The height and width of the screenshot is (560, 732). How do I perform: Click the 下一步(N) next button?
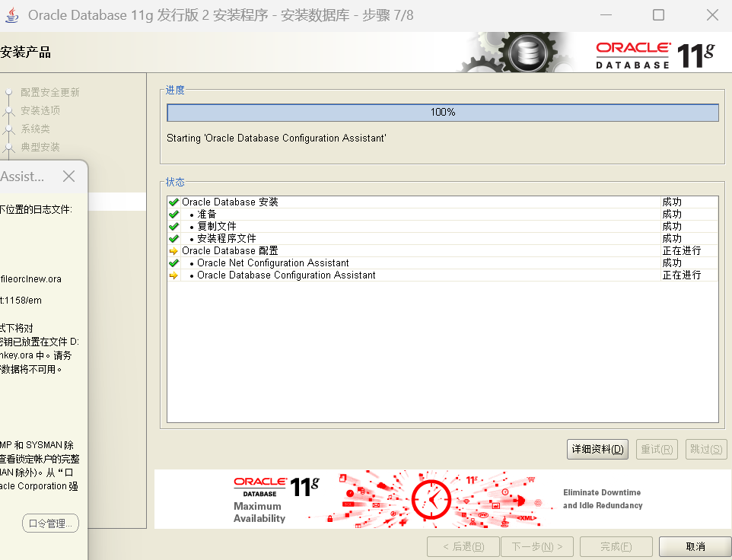(x=537, y=546)
